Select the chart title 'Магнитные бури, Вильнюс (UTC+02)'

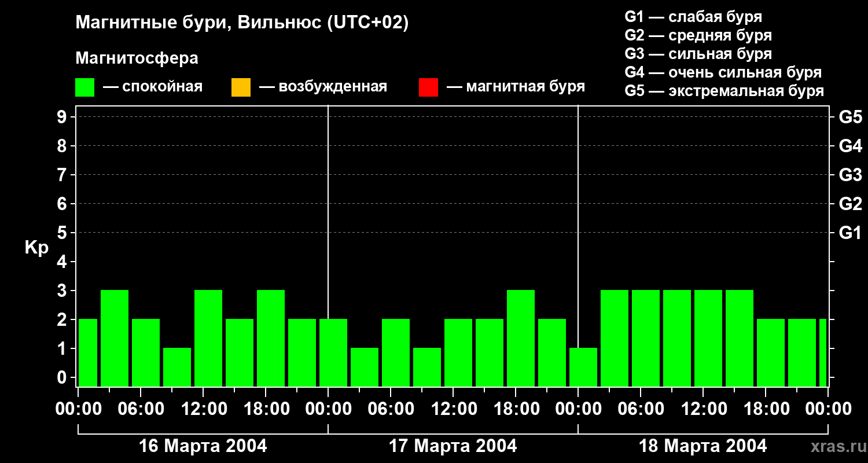(x=242, y=23)
